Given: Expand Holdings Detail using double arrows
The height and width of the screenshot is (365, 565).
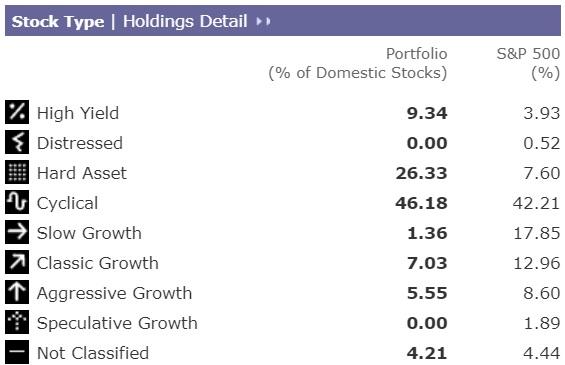Looking at the screenshot, I should point(263,22).
